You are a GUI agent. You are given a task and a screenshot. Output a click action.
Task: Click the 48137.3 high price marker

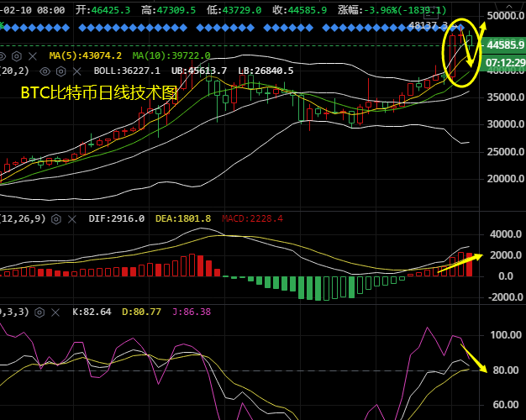426,25
